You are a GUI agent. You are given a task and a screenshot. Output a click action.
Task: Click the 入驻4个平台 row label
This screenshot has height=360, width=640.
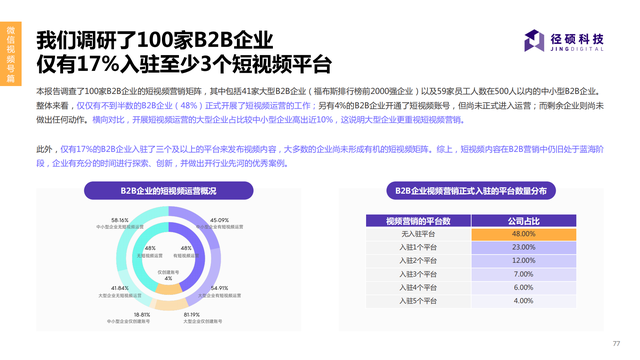pos(418,288)
